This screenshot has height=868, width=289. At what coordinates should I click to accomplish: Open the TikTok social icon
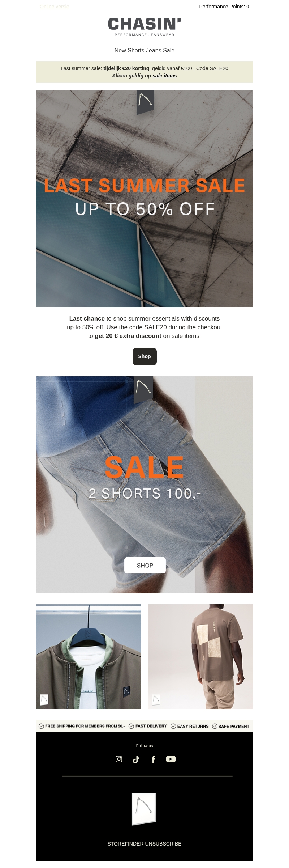[x=136, y=759]
